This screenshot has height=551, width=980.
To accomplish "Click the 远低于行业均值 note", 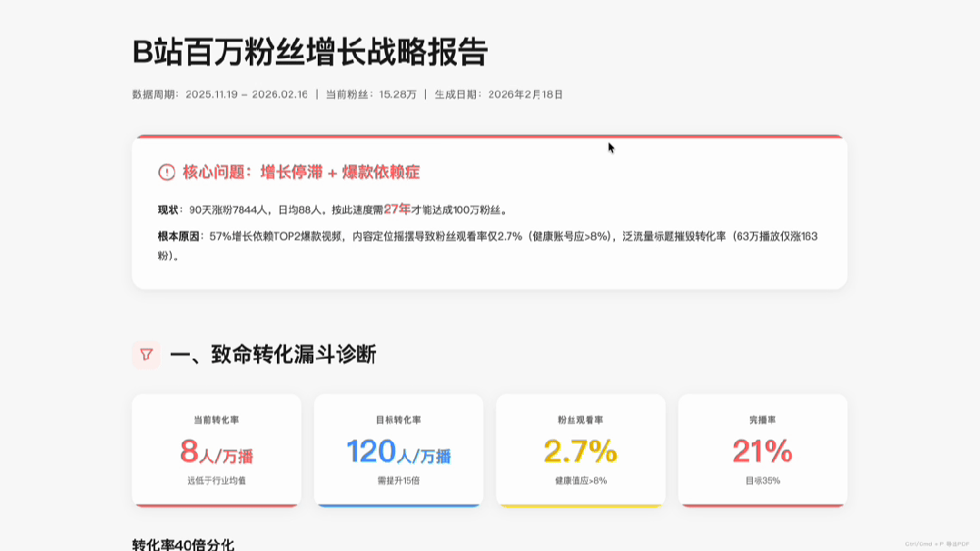I will (x=216, y=480).
